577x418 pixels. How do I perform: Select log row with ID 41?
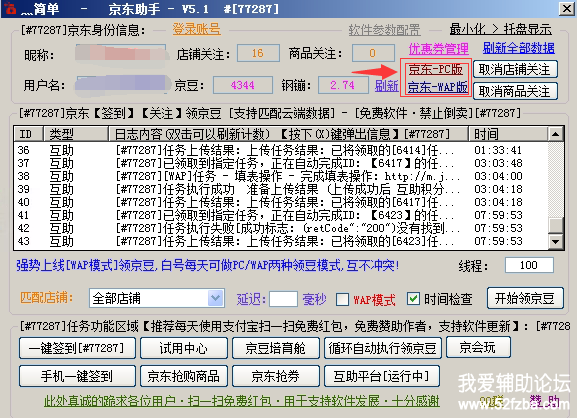280,215
